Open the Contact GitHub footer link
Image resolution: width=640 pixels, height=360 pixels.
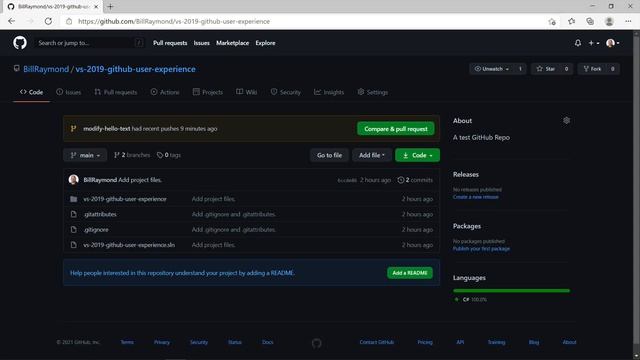point(377,342)
